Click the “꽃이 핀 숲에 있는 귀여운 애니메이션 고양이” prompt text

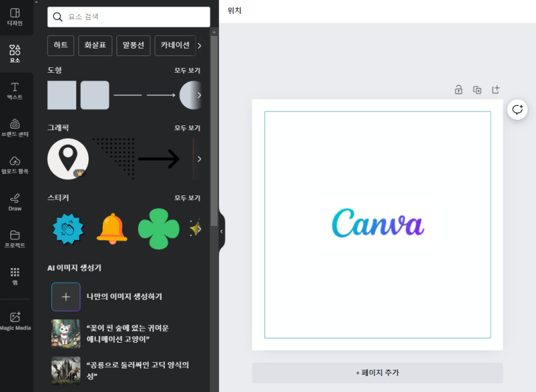coord(128,334)
